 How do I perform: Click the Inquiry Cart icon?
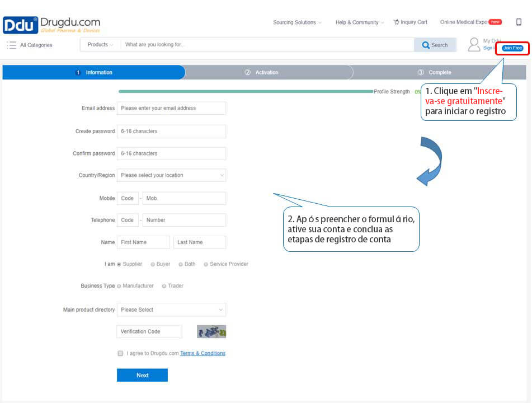click(x=396, y=22)
